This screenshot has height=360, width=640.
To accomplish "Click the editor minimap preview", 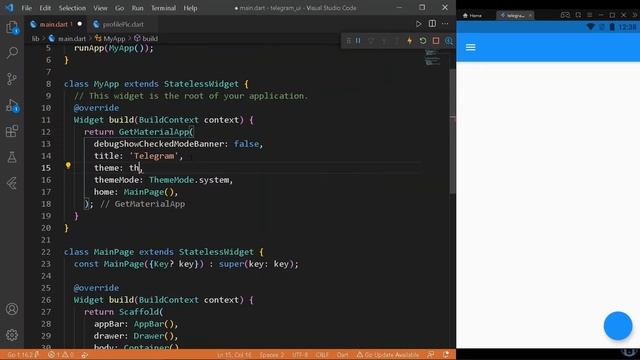I will (x=432, y=57).
